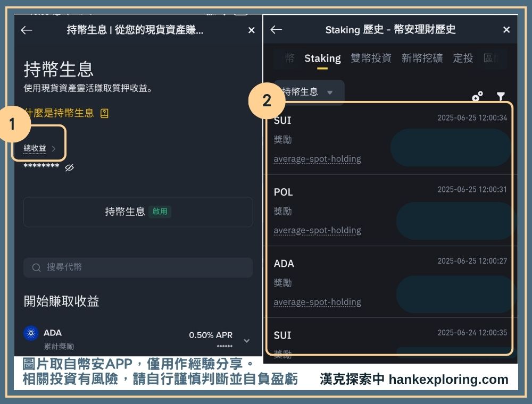Click the settings icon beside filter
This screenshot has height=404, width=532.
click(477, 96)
